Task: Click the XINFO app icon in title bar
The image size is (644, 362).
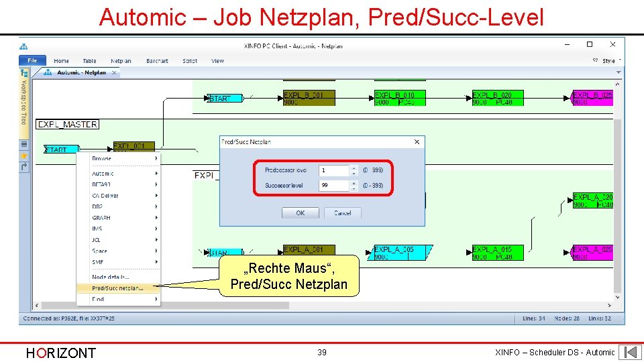Action: click(x=24, y=46)
